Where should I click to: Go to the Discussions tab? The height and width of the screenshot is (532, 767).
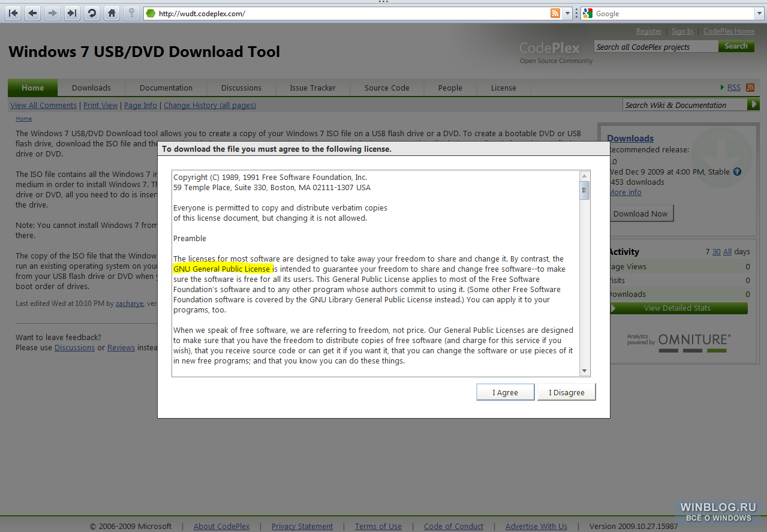point(241,88)
